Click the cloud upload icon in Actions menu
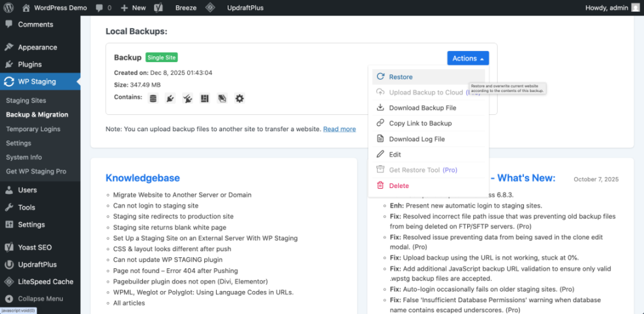 click(x=381, y=92)
